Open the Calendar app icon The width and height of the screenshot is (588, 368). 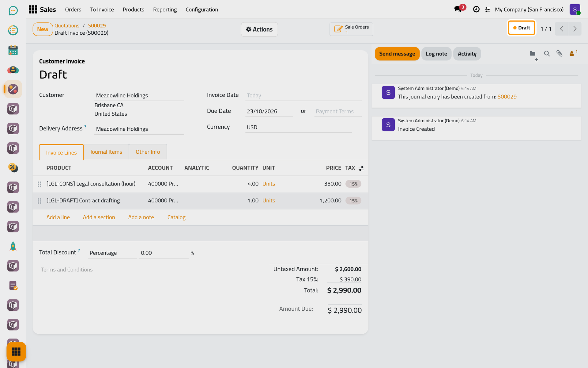13,50
